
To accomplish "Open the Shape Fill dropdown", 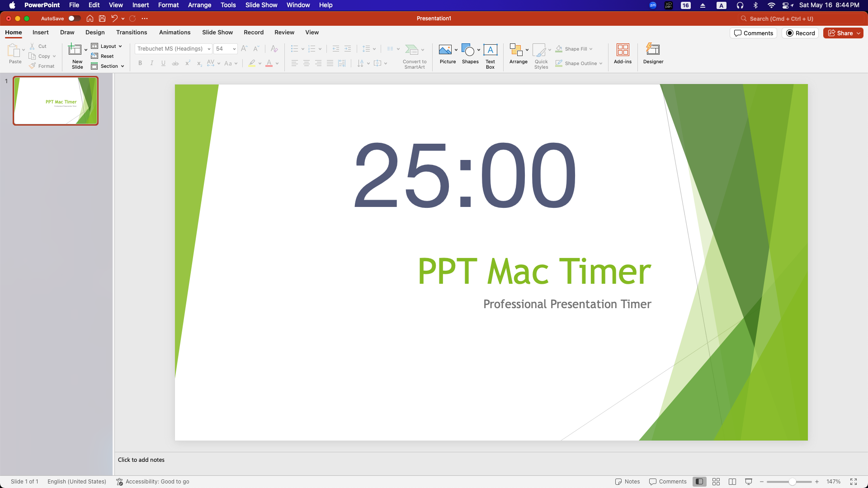I will click(x=591, y=49).
